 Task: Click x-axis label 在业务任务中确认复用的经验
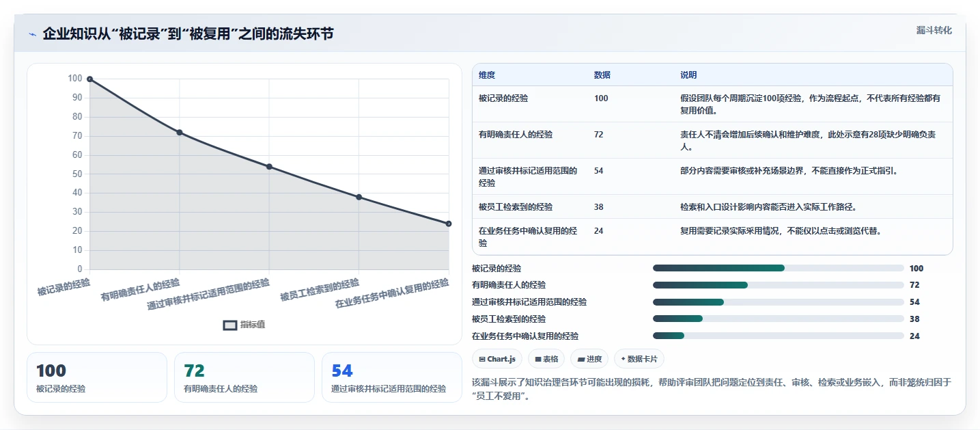pyautogui.click(x=392, y=294)
